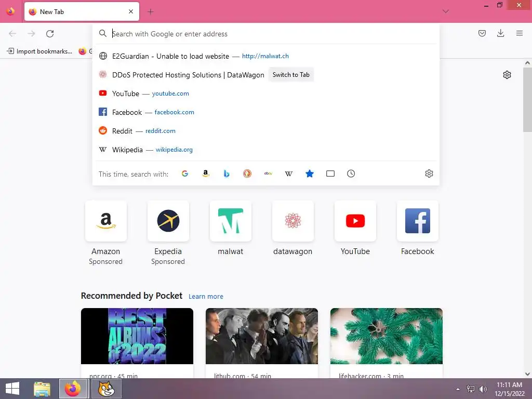Select the New Tab tab
The image size is (532, 399).
tap(82, 11)
